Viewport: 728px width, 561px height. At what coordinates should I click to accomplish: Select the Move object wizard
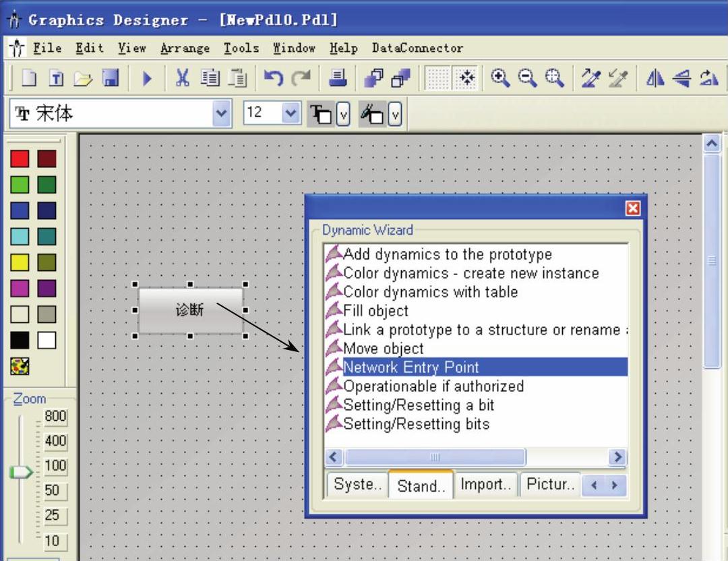tap(384, 349)
